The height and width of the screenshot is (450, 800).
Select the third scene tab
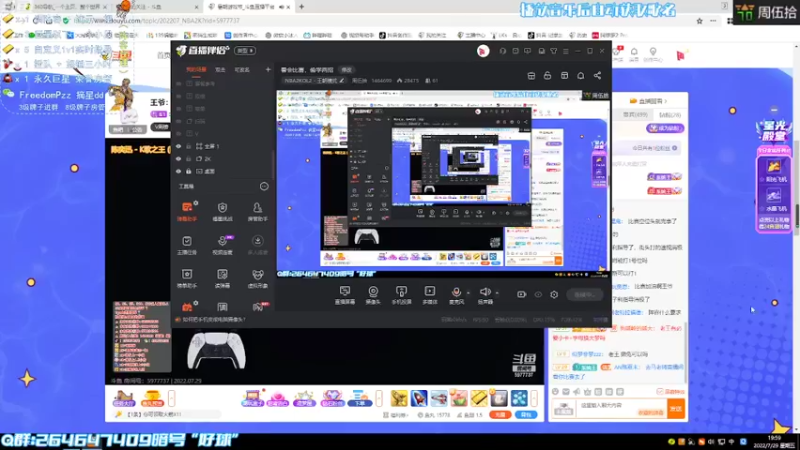(x=242, y=70)
